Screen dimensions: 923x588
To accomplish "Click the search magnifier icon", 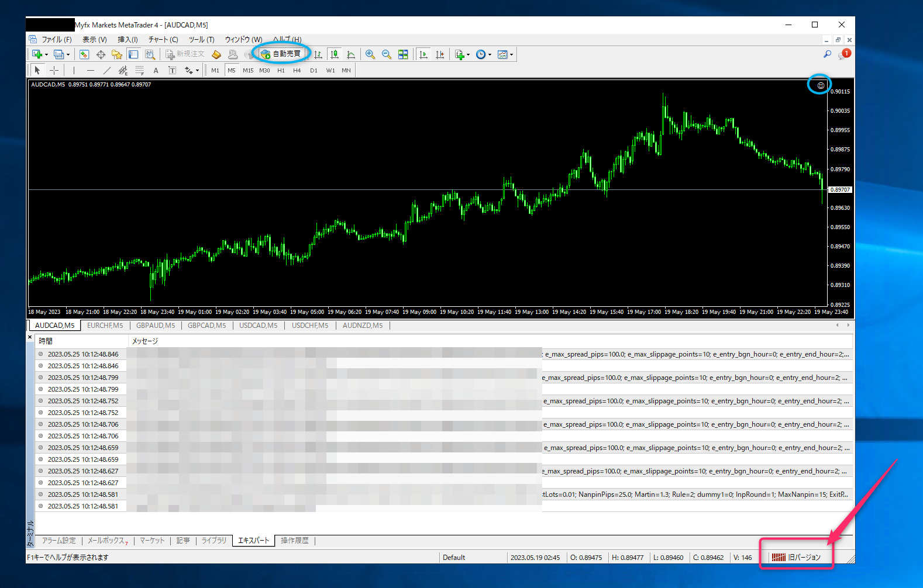I will tap(827, 54).
